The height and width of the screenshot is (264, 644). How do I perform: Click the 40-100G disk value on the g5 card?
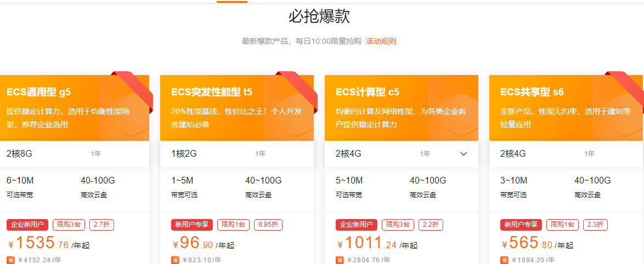pyautogui.click(x=98, y=180)
